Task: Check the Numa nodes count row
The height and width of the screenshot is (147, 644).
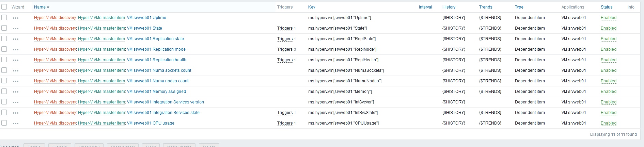Action: (4, 81)
